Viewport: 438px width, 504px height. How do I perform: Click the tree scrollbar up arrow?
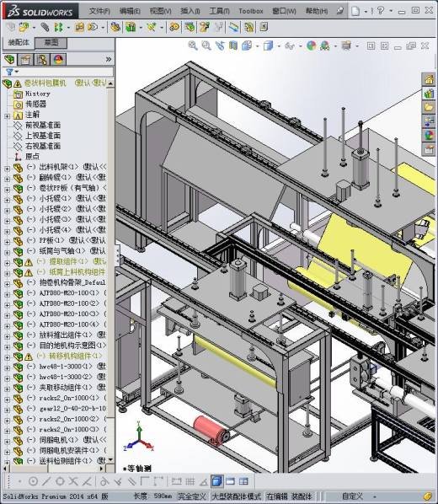110,83
